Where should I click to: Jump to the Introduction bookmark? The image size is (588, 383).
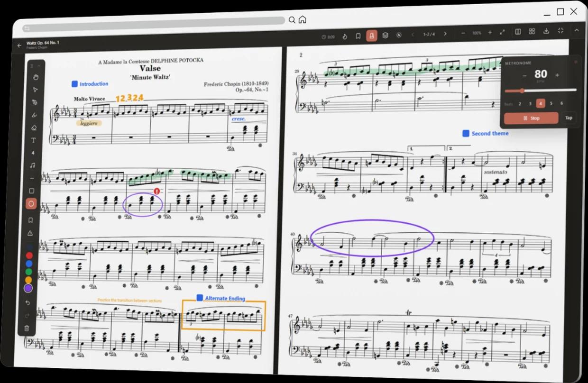pos(90,84)
